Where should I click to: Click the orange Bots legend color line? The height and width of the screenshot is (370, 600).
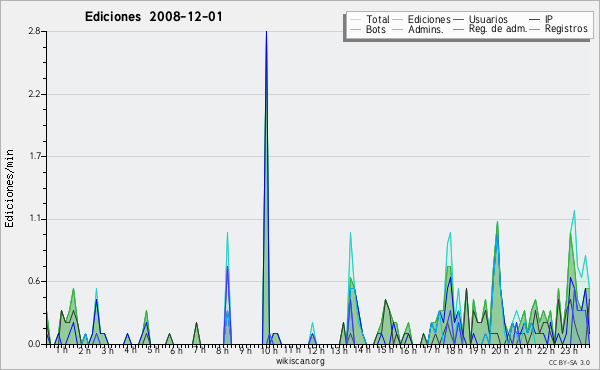[355, 29]
